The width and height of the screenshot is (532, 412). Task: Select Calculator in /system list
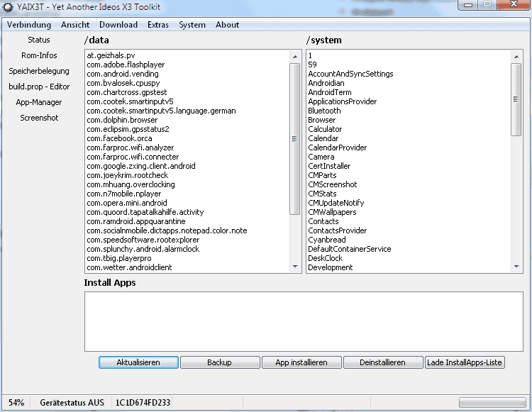pyautogui.click(x=325, y=129)
